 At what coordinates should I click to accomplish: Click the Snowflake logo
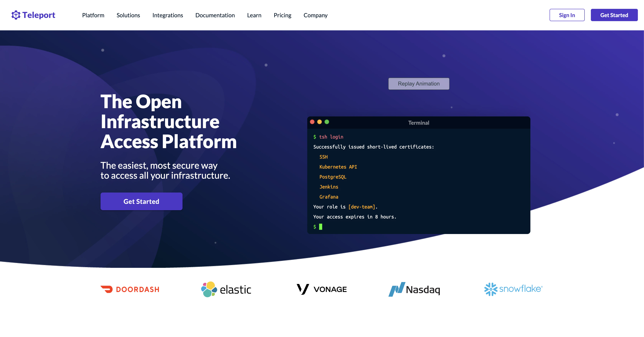point(513,289)
